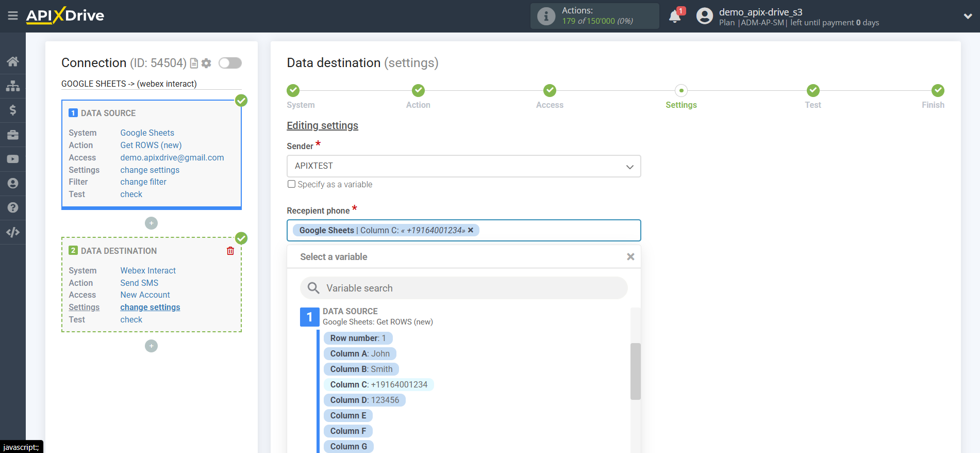
Task: Go to the Test step
Action: 813,91
